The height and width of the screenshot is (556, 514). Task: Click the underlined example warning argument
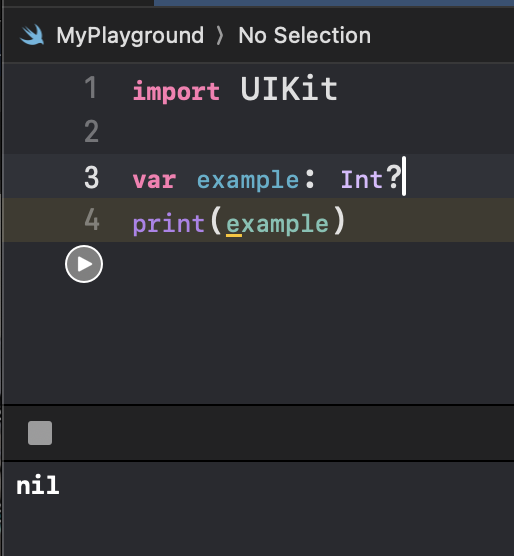coord(278,224)
